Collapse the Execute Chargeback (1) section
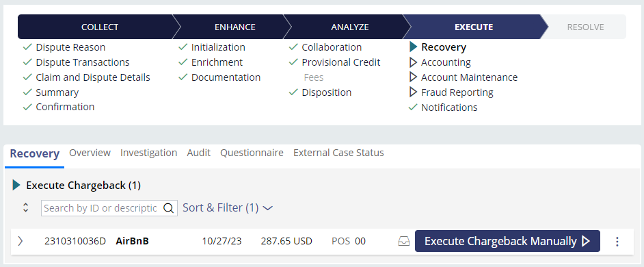644x267 pixels. [16, 186]
